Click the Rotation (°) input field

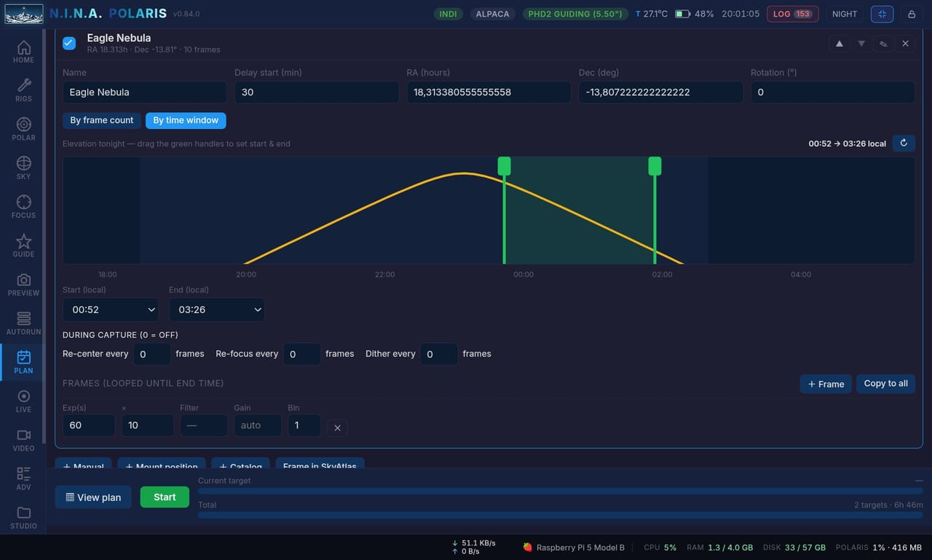pos(833,92)
